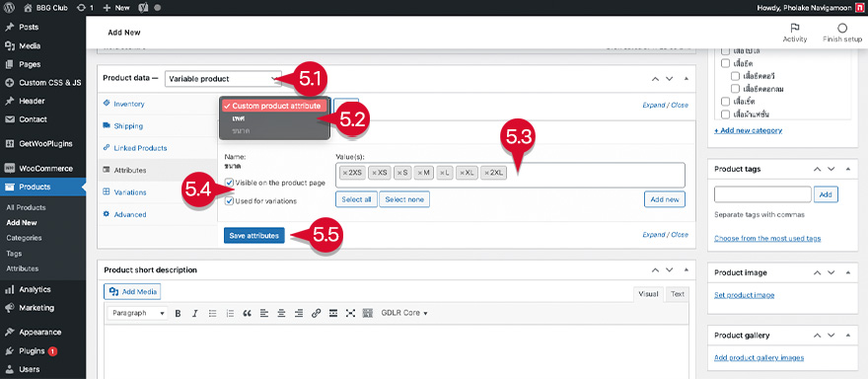Open the GDLR Core dropdown

coord(404,313)
